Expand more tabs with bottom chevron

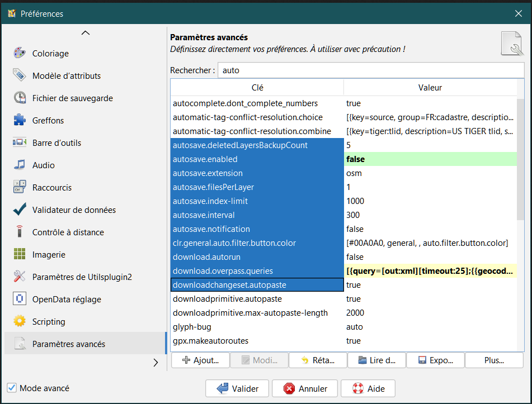point(156,363)
